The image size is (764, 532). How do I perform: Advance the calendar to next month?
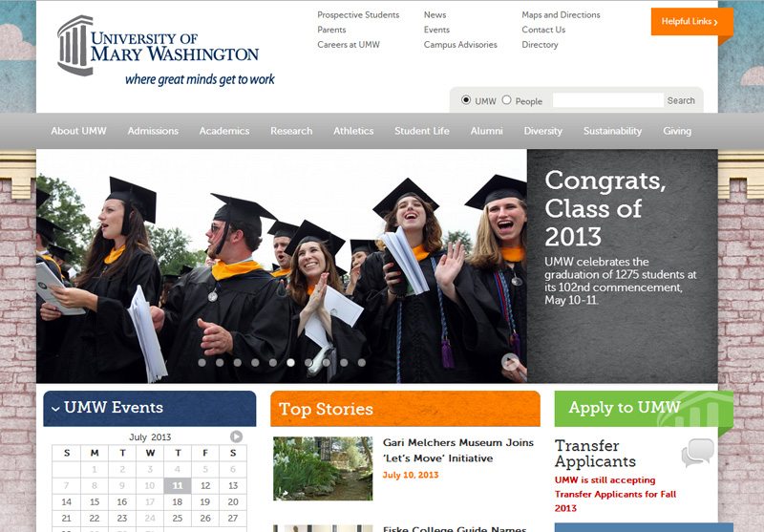[236, 436]
